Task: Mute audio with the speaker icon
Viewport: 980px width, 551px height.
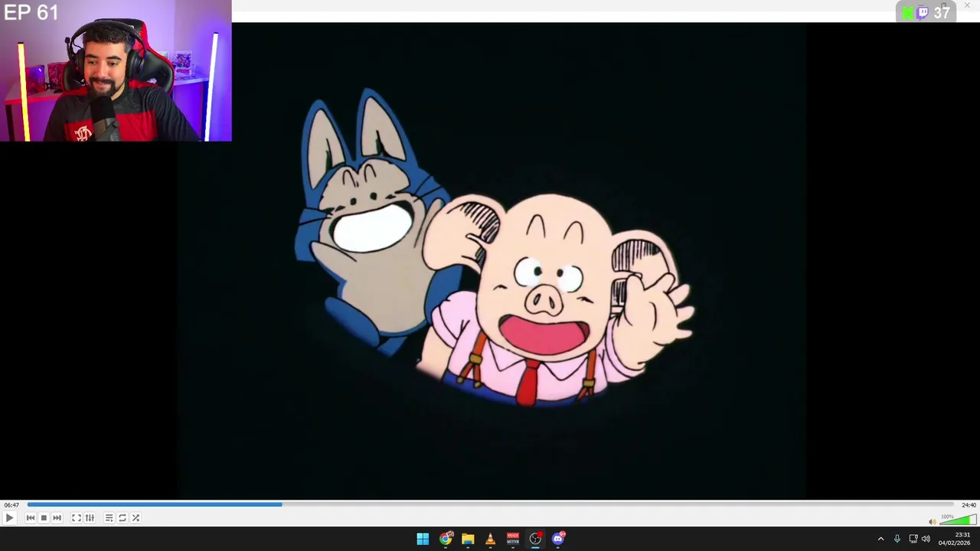Action: 932,522
